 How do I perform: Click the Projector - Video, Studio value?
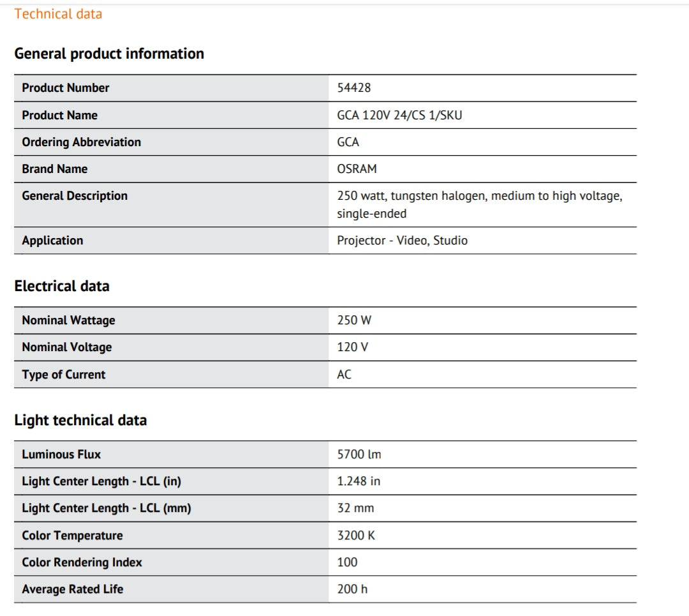point(402,241)
